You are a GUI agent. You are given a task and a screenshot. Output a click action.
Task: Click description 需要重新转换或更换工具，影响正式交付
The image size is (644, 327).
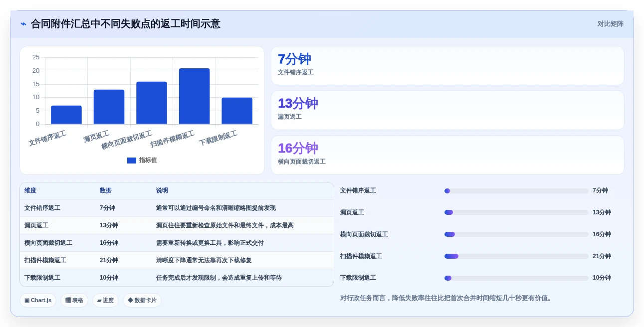[210, 243]
